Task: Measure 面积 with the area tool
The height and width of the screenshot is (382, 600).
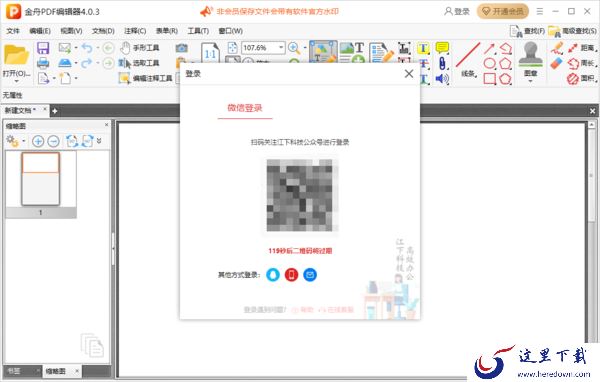Action: pyautogui.click(x=582, y=79)
